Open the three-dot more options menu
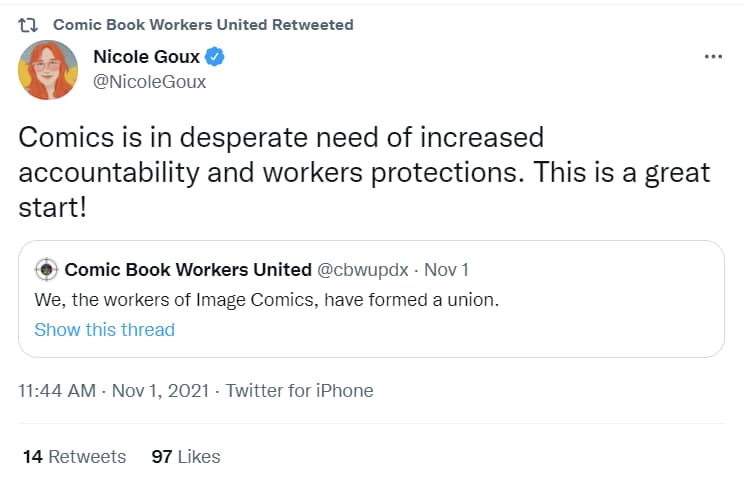744x488 pixels. point(713,56)
